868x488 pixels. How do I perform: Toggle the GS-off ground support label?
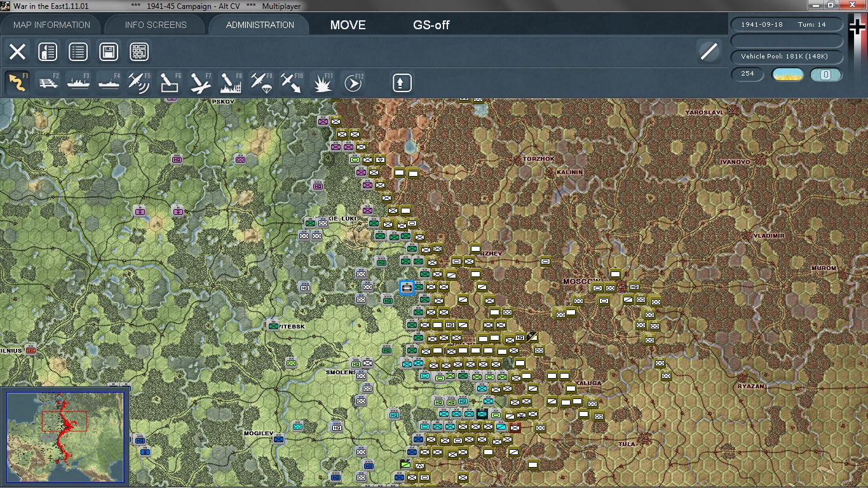[431, 25]
